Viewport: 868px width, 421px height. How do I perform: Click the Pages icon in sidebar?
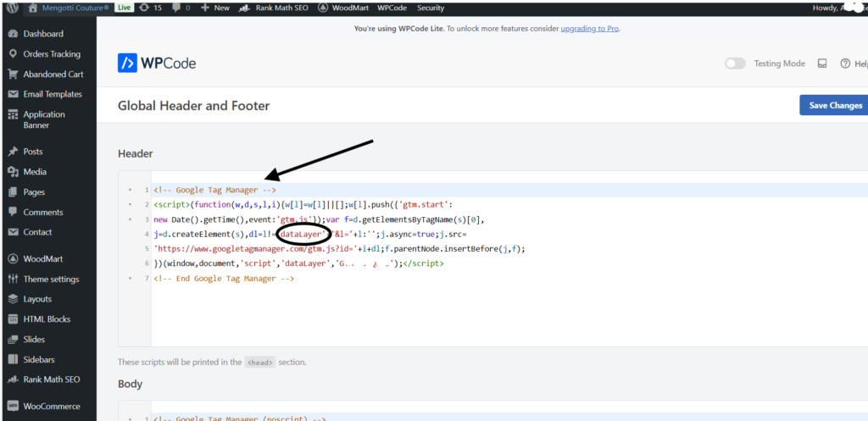click(14, 192)
